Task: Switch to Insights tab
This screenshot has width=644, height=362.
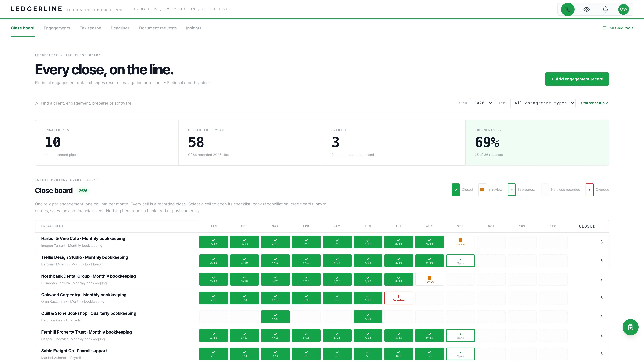Action: [x=194, y=28]
